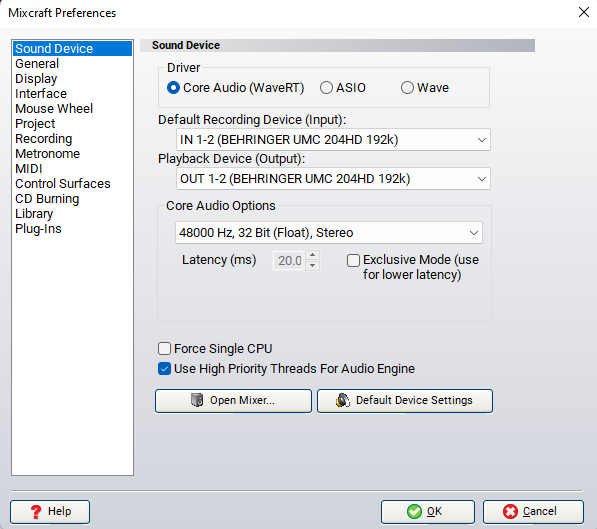Viewport: 597px width, 529px height.
Task: Toggle Force Single CPU checkbox
Action: coord(164,348)
